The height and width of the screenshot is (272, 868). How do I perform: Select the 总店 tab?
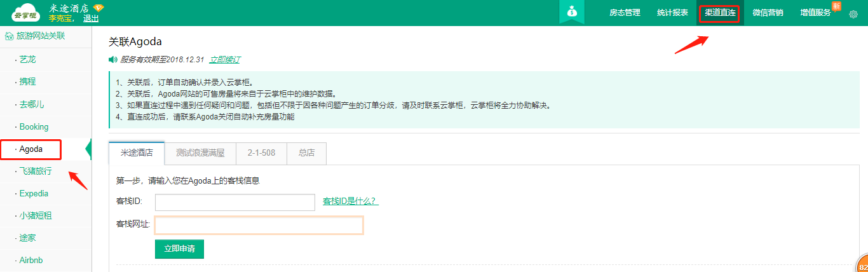pos(307,153)
